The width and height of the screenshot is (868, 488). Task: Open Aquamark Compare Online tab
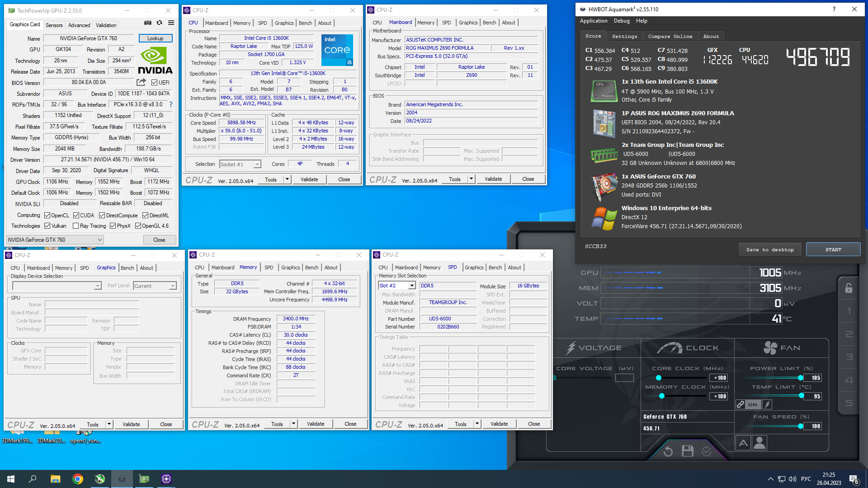[670, 36]
